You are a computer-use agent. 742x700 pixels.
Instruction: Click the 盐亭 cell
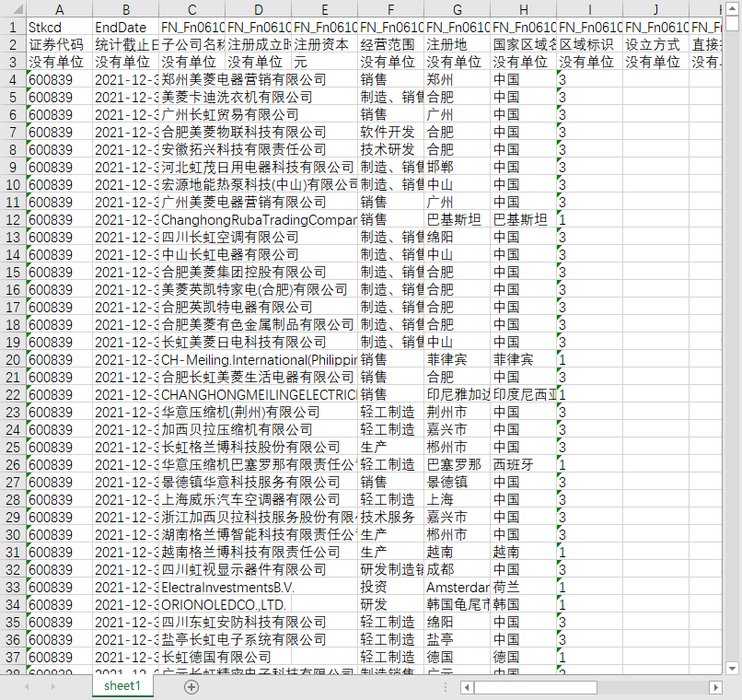tap(458, 640)
